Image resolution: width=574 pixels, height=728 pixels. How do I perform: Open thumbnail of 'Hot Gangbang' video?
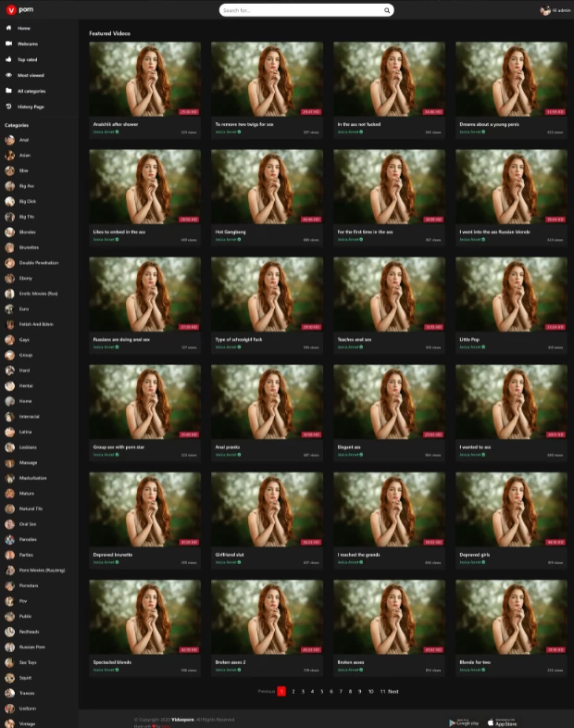(267, 187)
